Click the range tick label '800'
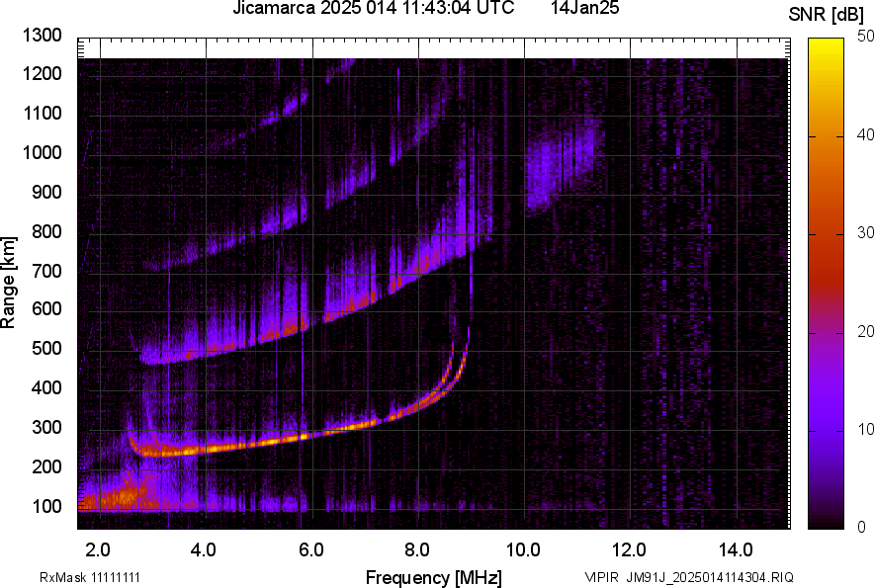This screenshot has width=874, height=588. tap(46, 230)
